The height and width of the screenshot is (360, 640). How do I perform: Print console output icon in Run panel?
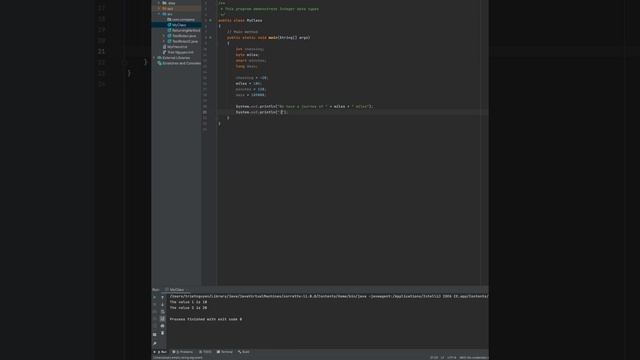pyautogui.click(x=162, y=326)
